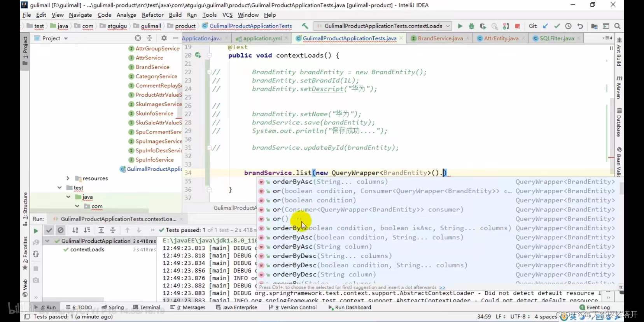This screenshot has width=644, height=322.
Task: Toggle show passed tests
Action: (49, 230)
